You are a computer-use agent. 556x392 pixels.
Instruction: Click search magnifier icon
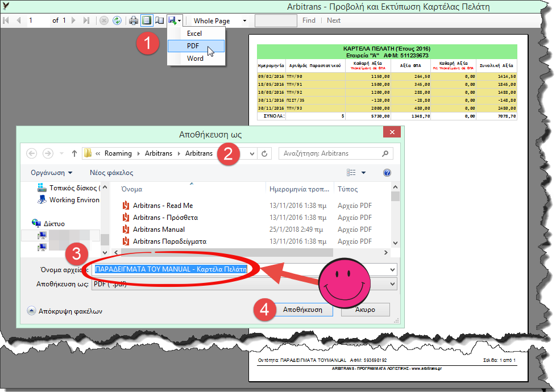385,153
